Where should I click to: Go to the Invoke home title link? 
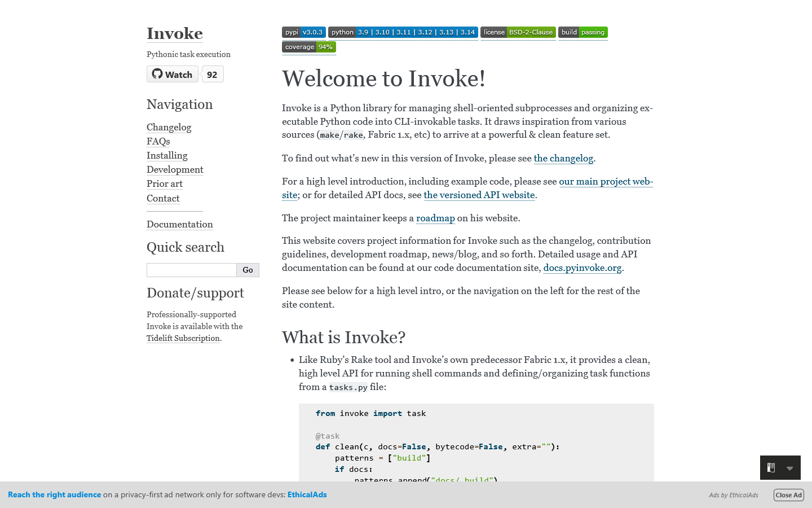coord(174,33)
